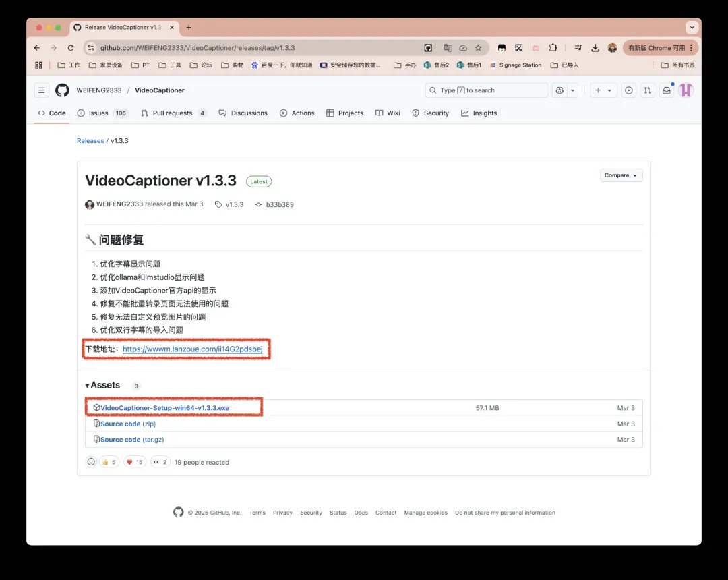The width and height of the screenshot is (728, 580).
Task: Download VideoCaptioner-Setup-win64-v1.3.3.exe
Action: coord(164,408)
